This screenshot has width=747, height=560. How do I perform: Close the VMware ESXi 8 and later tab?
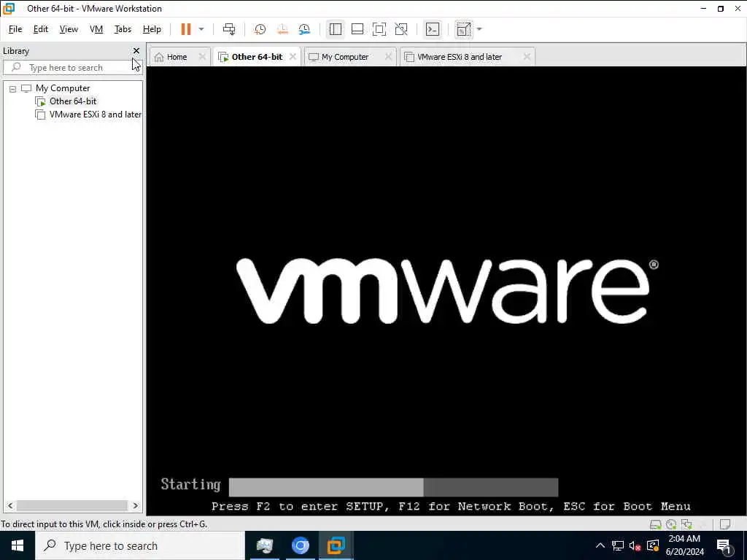[x=527, y=57]
